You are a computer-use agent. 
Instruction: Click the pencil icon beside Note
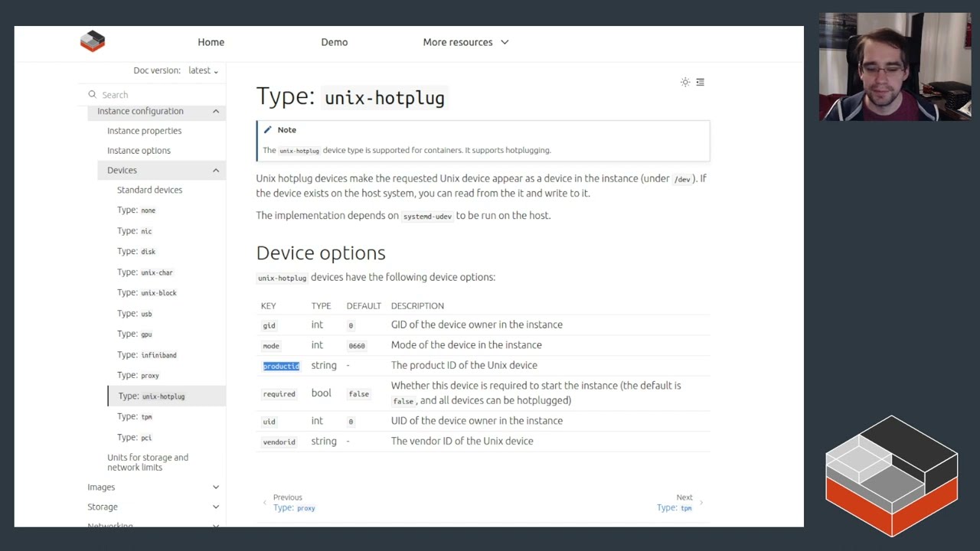267,130
